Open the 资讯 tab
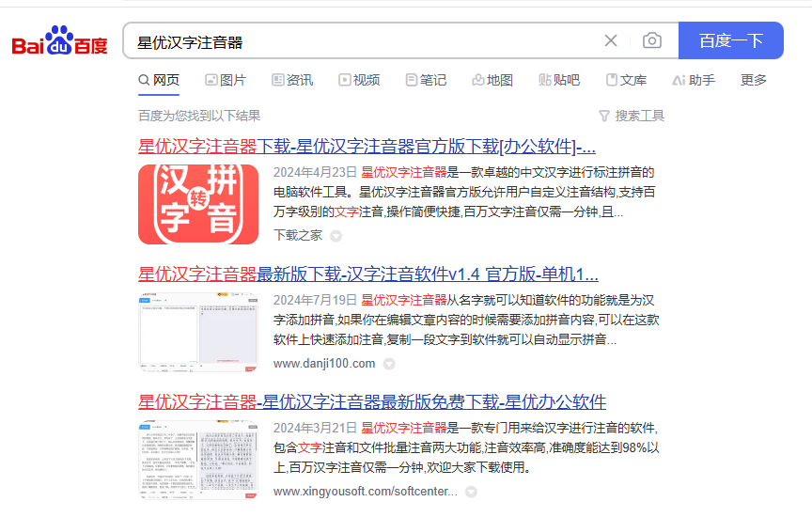812x517 pixels. [x=292, y=80]
